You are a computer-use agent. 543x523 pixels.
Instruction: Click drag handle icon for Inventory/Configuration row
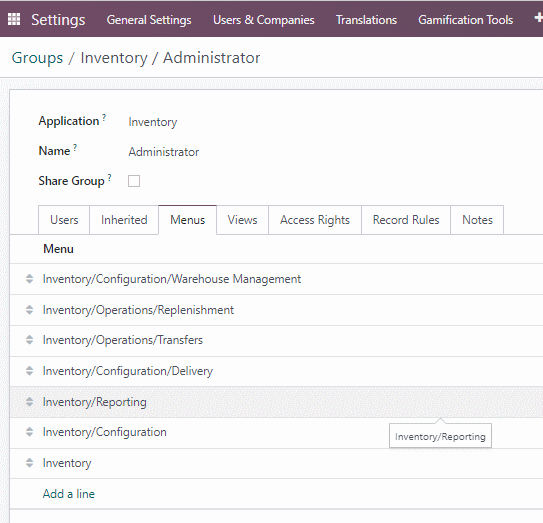(x=29, y=432)
